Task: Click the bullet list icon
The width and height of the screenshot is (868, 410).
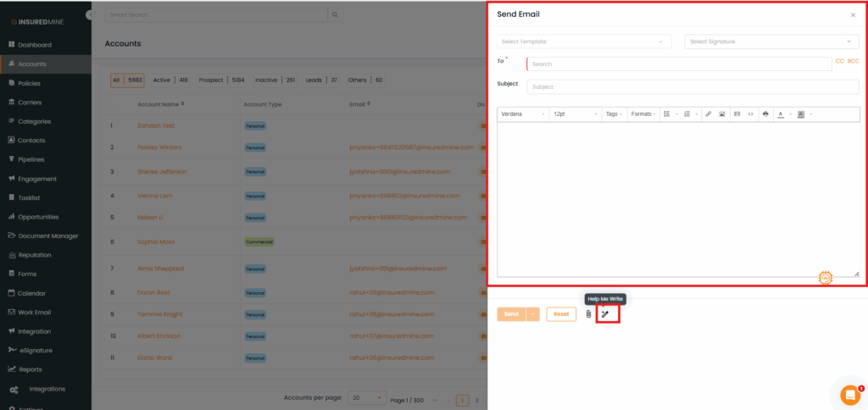Action: (667, 114)
